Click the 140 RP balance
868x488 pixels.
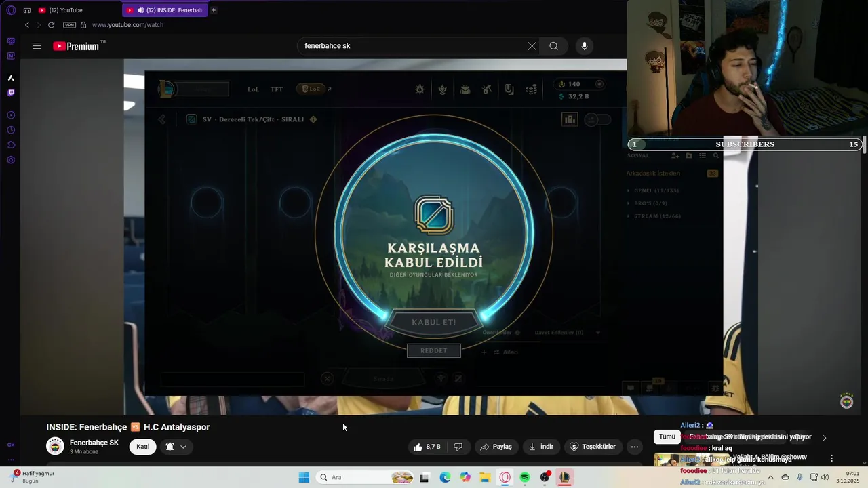[574, 84]
